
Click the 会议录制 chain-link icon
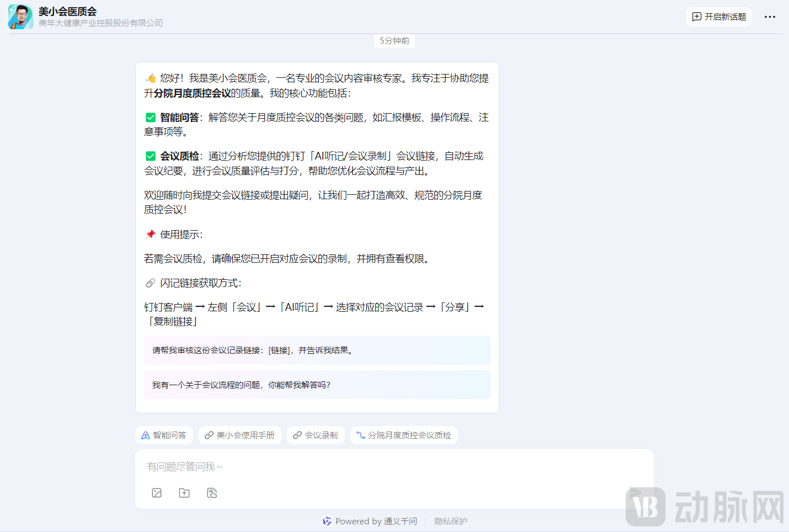pos(297,435)
